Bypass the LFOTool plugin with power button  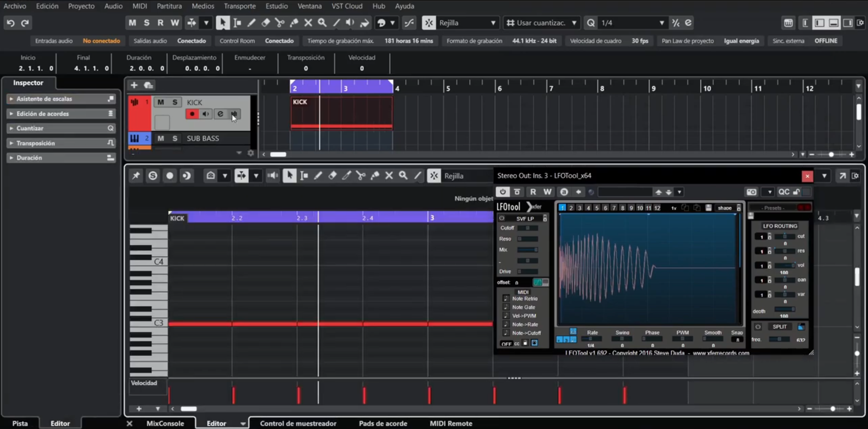(x=502, y=192)
